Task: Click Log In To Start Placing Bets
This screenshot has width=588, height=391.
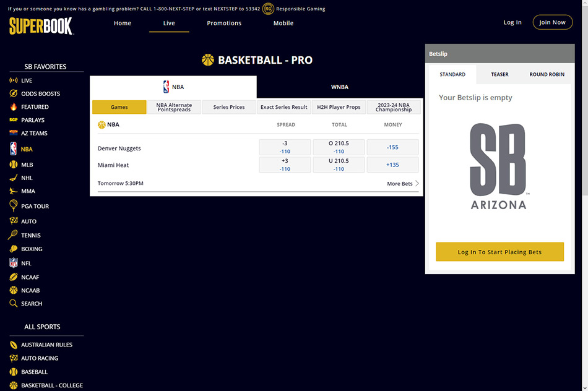Action: (x=499, y=252)
